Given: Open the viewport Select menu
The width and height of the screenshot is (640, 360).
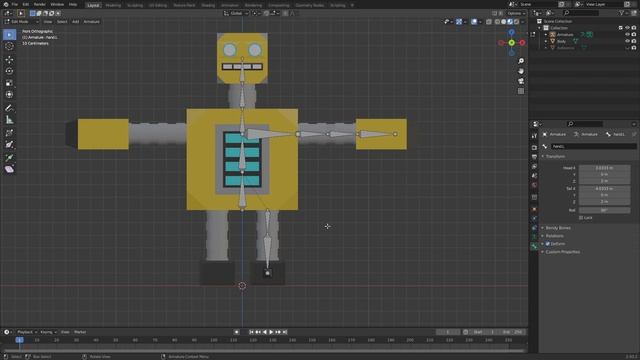Looking at the screenshot, I should pos(62,22).
